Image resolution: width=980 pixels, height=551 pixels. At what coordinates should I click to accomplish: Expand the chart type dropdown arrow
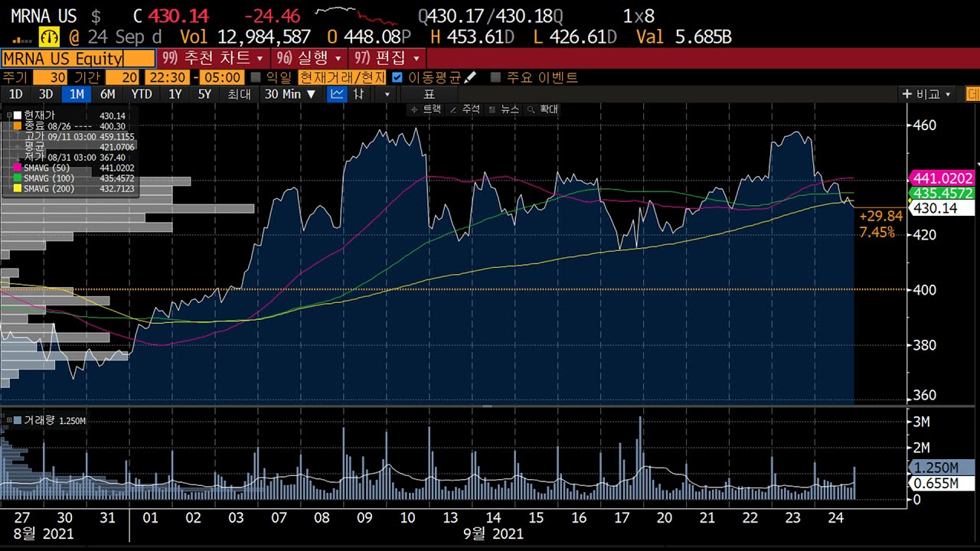pos(387,94)
